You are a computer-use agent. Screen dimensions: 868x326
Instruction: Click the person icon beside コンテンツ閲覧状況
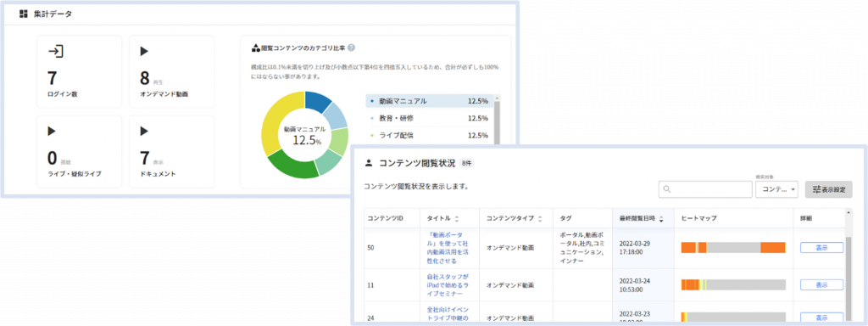[x=369, y=164]
